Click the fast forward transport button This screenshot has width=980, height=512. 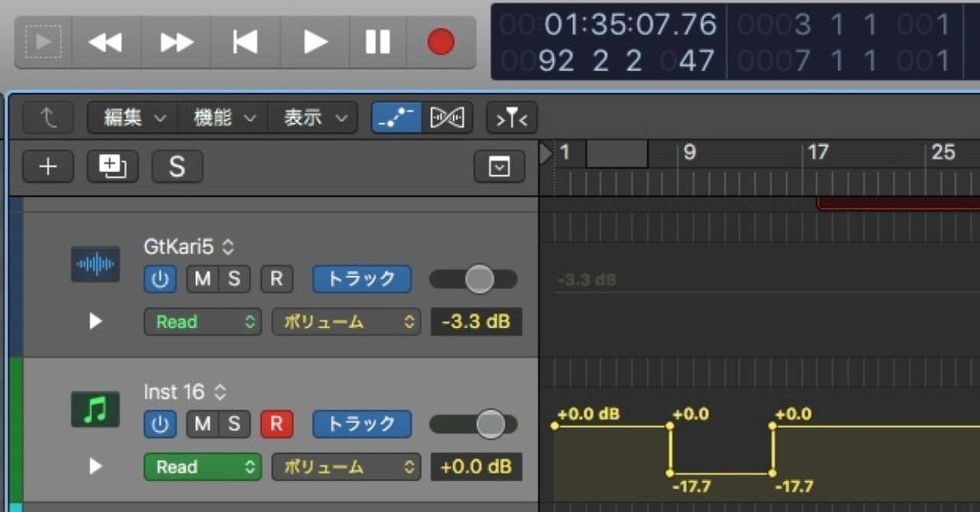tap(175, 42)
